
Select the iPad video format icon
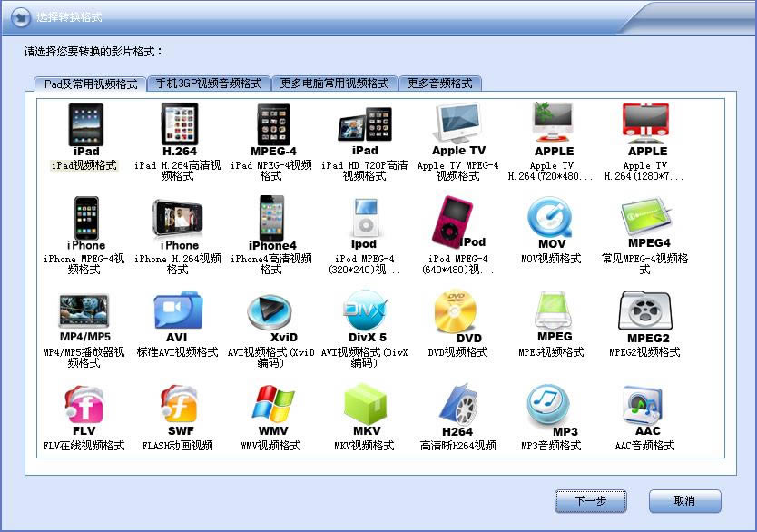click(86, 130)
